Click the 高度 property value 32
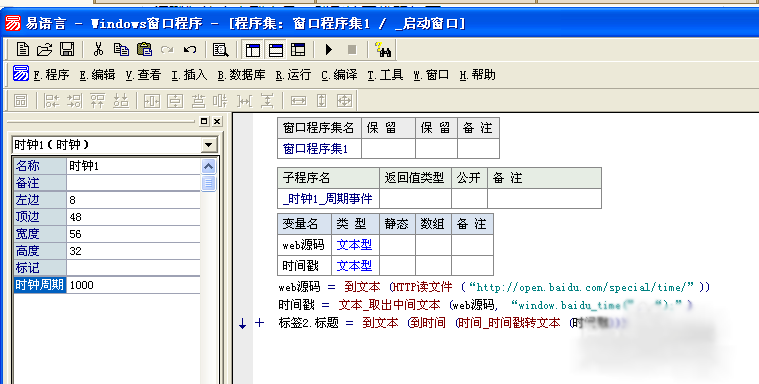This screenshot has width=759, height=384. coord(133,251)
